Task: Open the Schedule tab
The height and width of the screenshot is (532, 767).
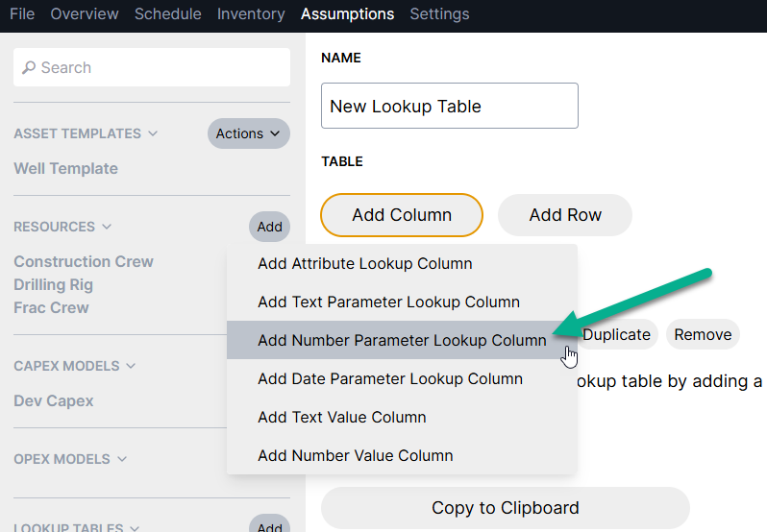Action: point(168,14)
